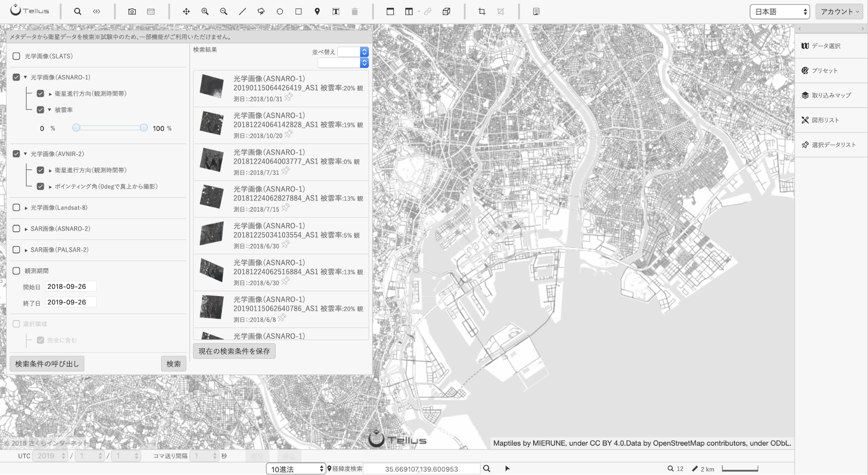Toggle the link views chain icon
This screenshot has width=868, height=475.
tap(428, 11)
